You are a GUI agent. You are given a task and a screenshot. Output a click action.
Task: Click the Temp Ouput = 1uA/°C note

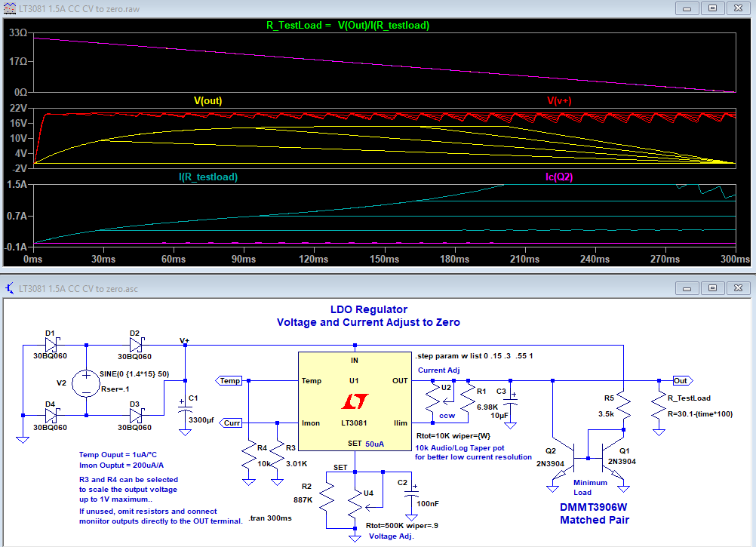(x=118, y=454)
